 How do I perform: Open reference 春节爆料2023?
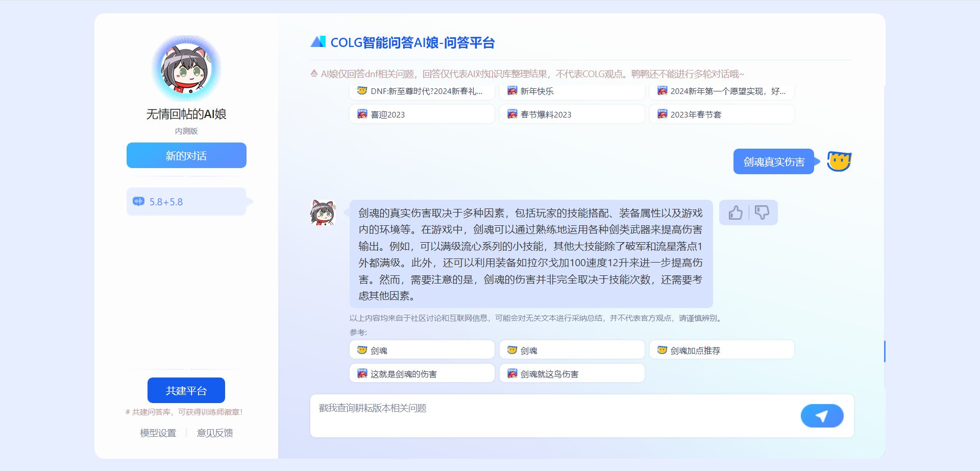(x=572, y=114)
